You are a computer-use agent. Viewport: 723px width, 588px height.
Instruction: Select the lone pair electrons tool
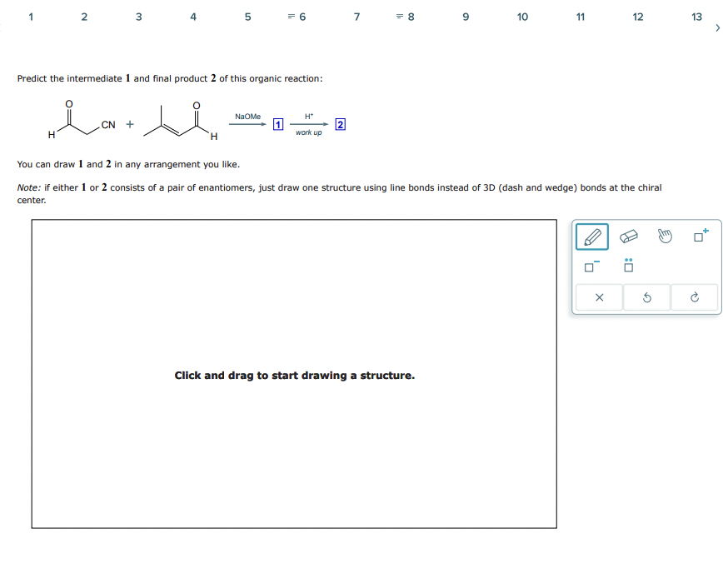[629, 267]
